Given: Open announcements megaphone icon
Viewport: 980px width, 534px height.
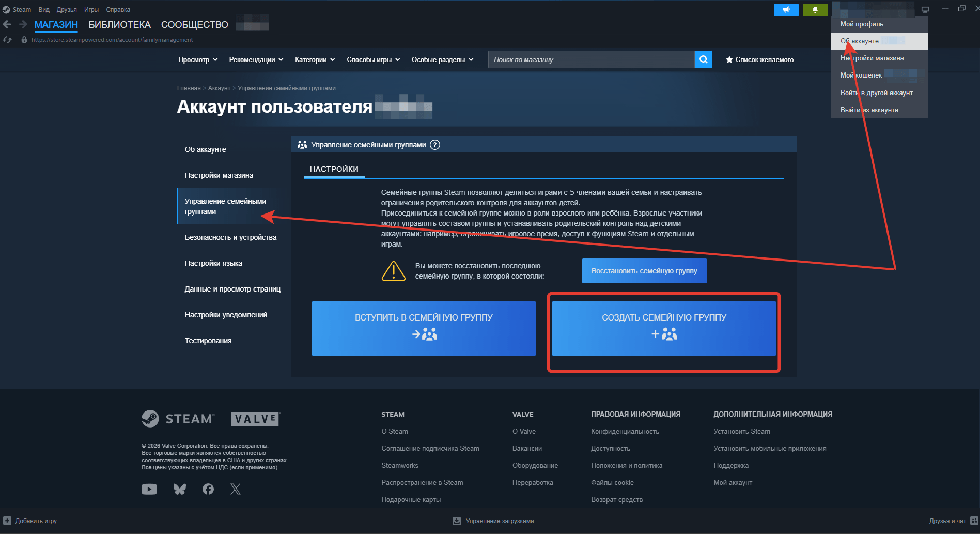Looking at the screenshot, I should click(x=786, y=10).
